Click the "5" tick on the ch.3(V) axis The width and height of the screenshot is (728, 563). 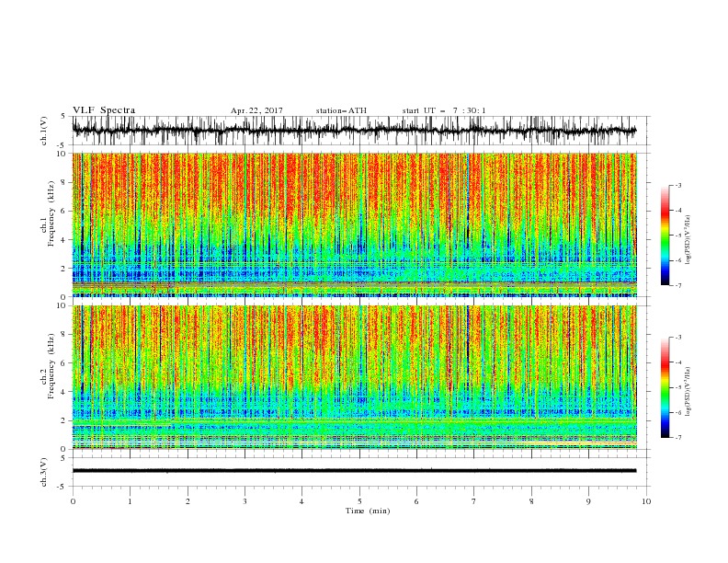(63, 458)
